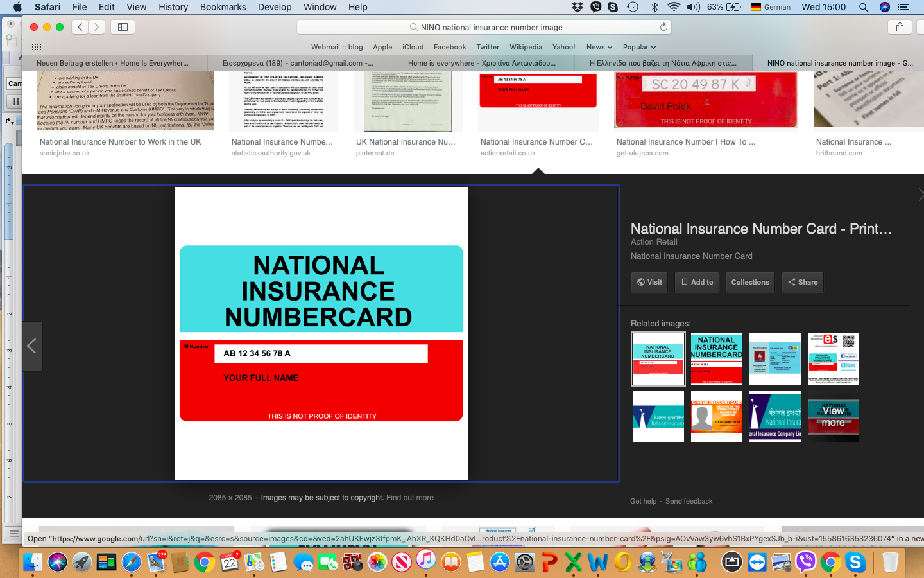Click 'National Insurance Number Card - Print…' title
The image size is (924, 578).
click(x=761, y=229)
